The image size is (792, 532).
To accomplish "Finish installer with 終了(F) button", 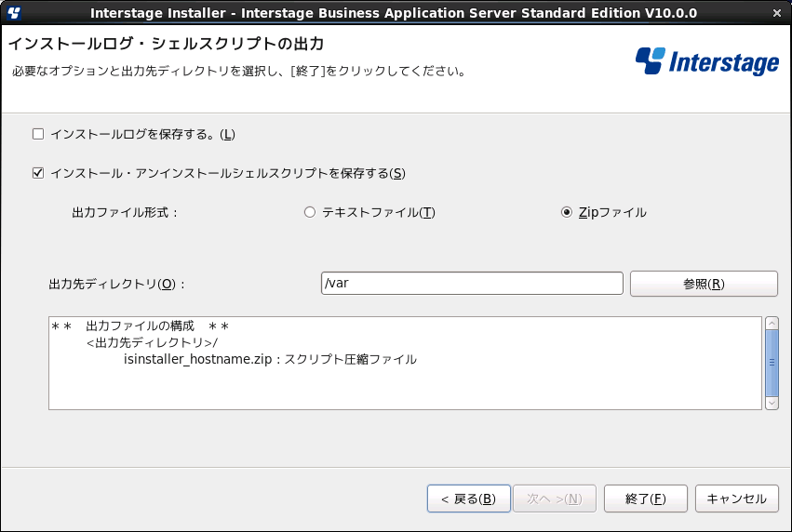I will pyautogui.click(x=646, y=499).
